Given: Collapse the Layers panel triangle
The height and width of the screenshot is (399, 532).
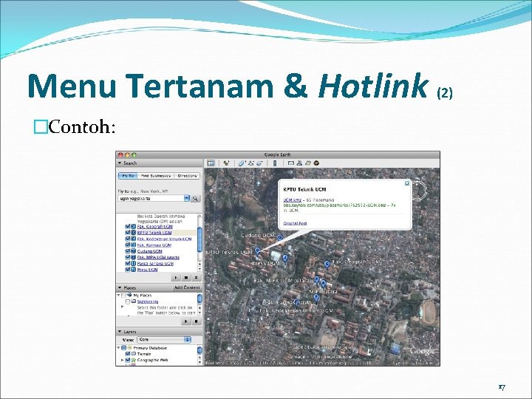Looking at the screenshot, I should click(x=120, y=332).
